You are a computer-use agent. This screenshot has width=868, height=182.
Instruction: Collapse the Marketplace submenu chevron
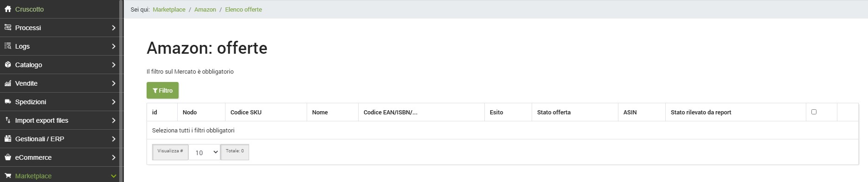tap(114, 176)
